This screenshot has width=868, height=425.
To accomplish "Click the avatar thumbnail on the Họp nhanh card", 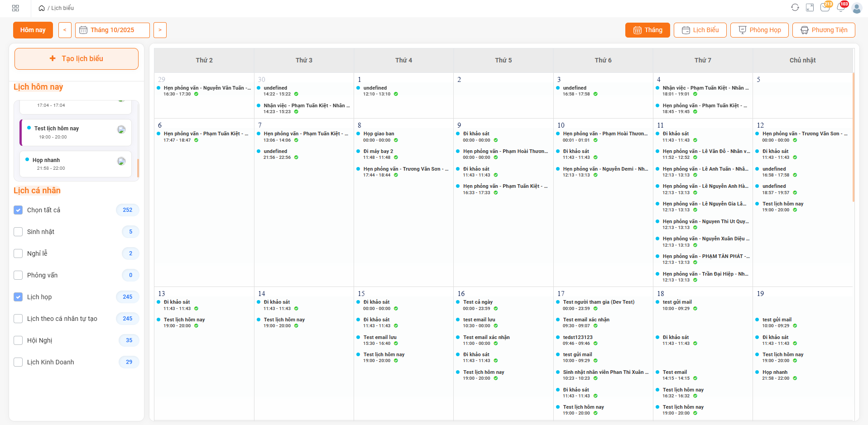I will pos(121,161).
